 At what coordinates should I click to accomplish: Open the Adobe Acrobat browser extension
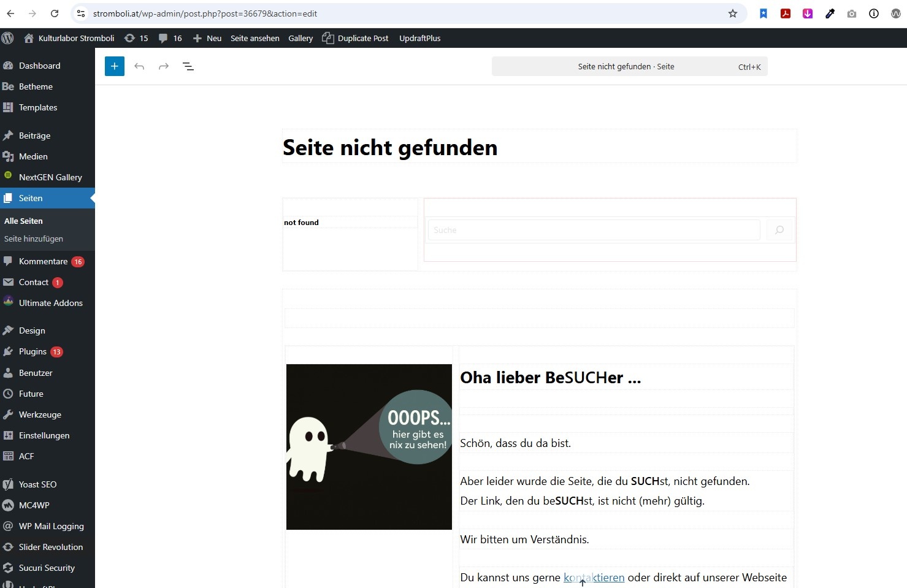[785, 13]
